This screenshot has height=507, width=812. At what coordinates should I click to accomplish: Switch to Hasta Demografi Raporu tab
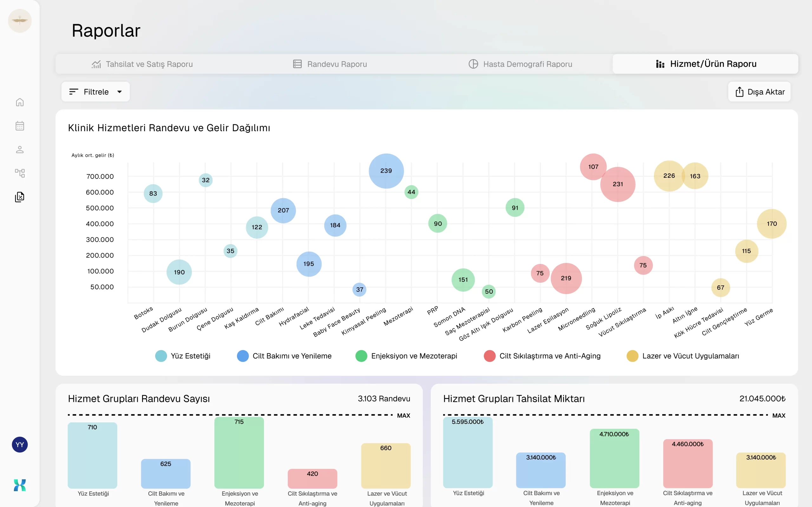(520, 64)
